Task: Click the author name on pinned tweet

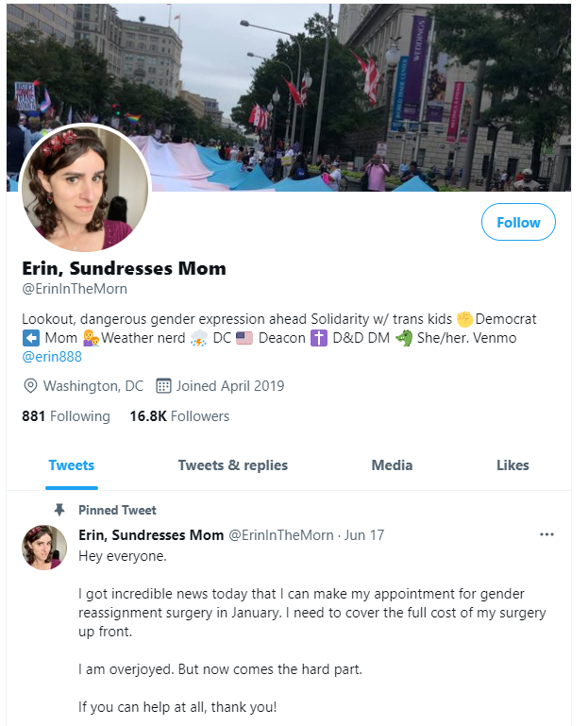Action: click(151, 535)
